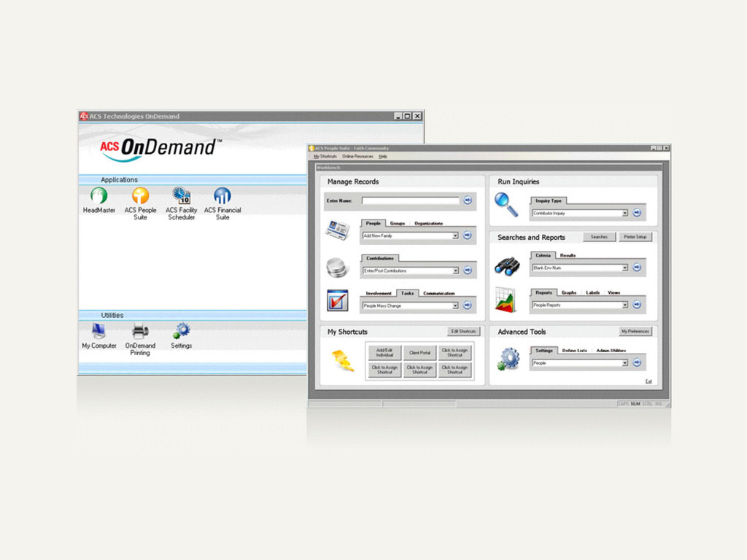Click the Searches button
This screenshot has width=747, height=560.
pos(600,237)
